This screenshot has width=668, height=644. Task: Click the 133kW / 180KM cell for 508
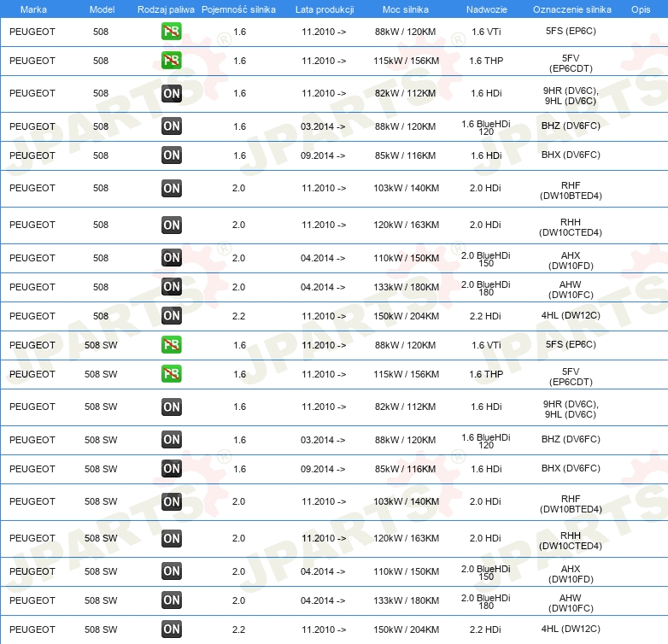pos(406,287)
